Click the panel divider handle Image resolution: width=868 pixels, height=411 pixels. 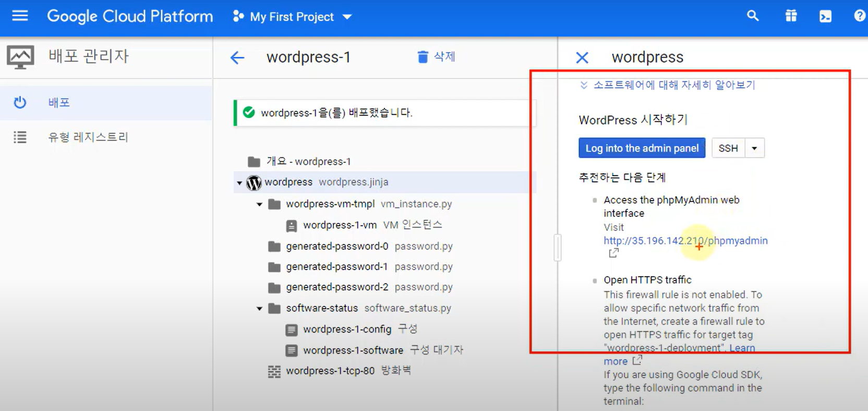(x=558, y=248)
